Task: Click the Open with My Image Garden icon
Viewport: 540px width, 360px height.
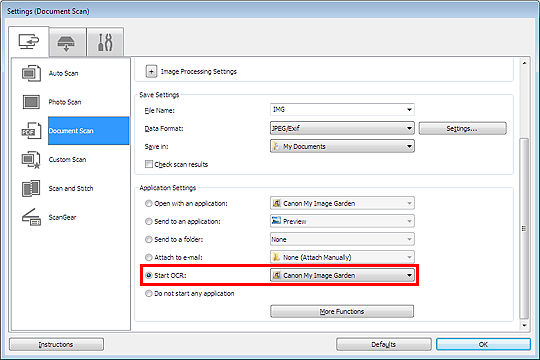Action: 276,203
